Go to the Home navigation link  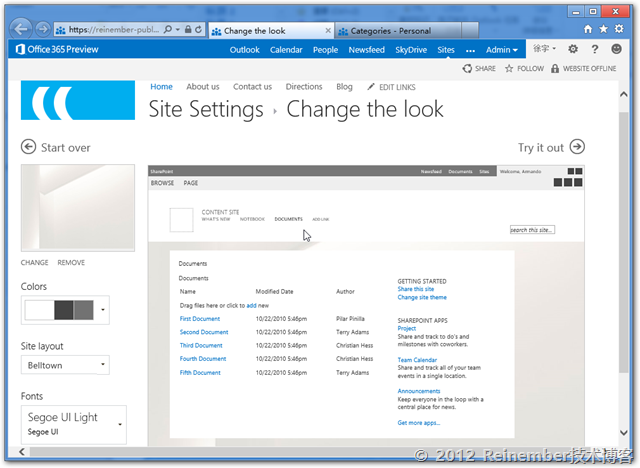click(x=161, y=87)
